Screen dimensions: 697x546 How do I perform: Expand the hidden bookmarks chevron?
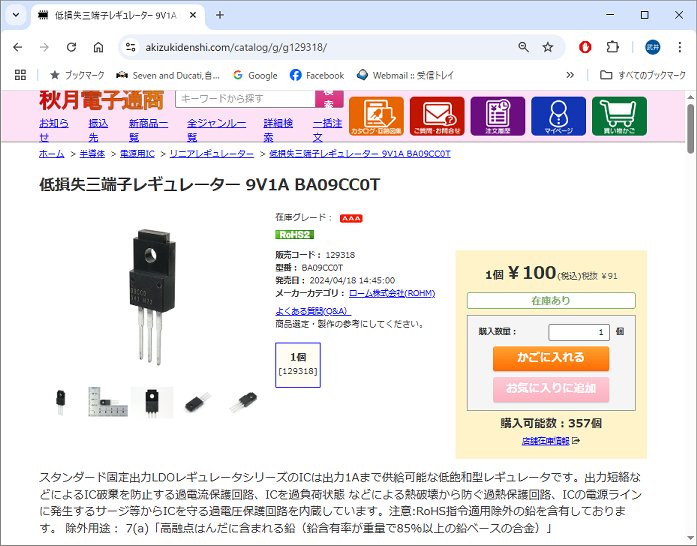click(x=570, y=75)
